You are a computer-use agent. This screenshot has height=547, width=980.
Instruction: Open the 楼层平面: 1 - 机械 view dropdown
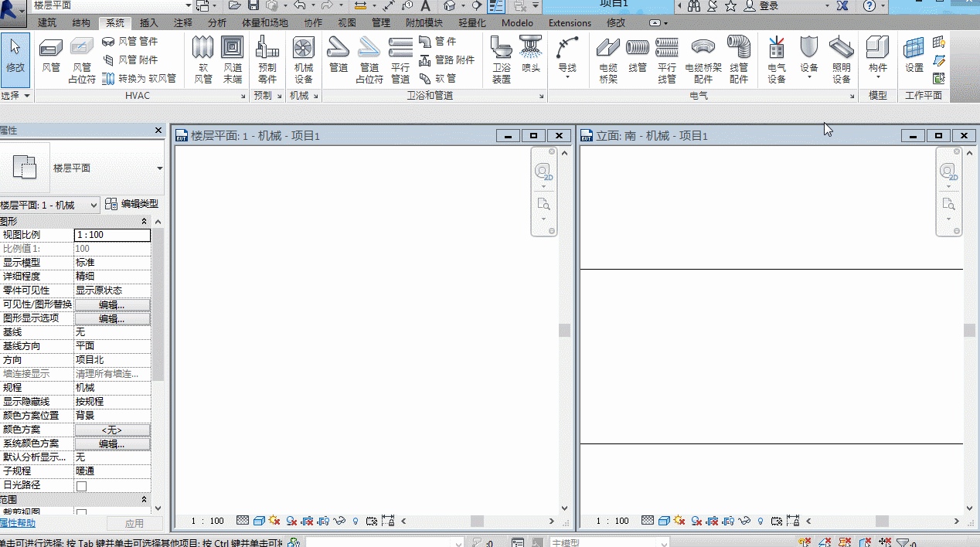tap(50, 205)
